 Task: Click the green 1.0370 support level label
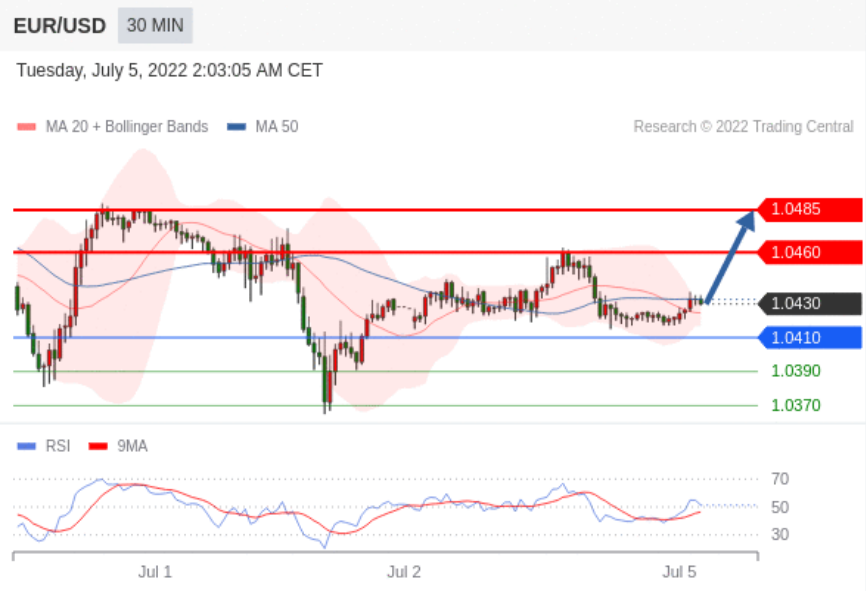coord(796,405)
